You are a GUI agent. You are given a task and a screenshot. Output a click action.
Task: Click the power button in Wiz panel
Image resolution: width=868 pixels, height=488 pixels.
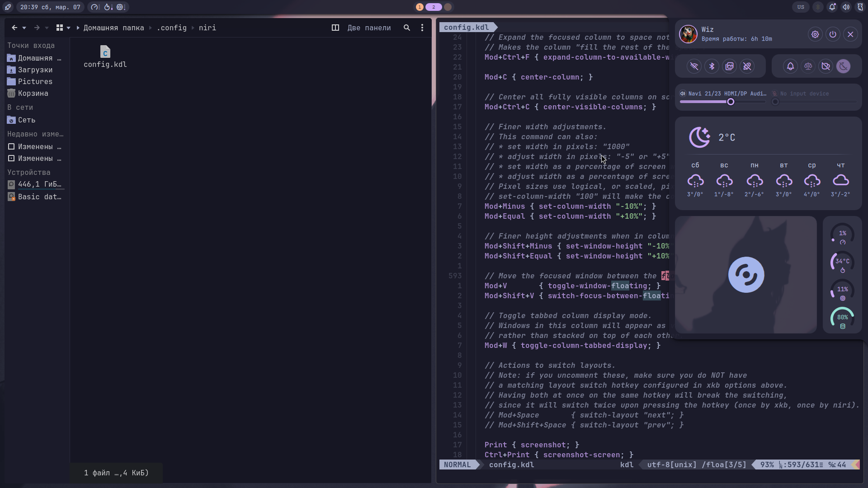[x=833, y=34]
